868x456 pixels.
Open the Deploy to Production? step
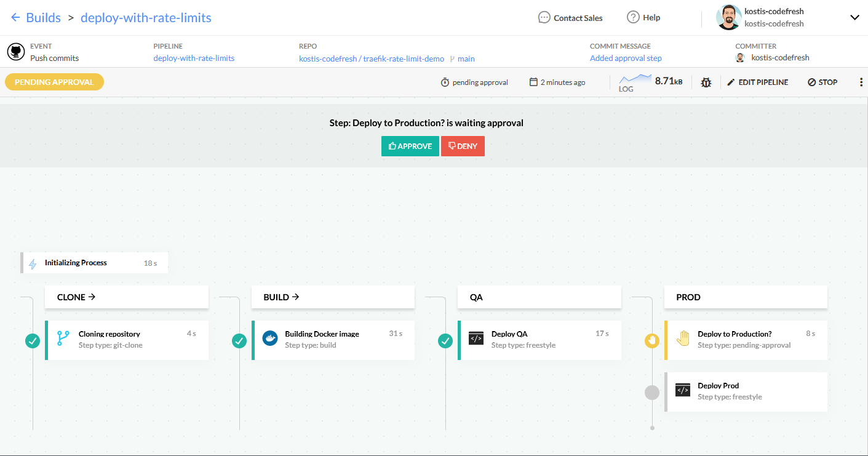click(746, 340)
